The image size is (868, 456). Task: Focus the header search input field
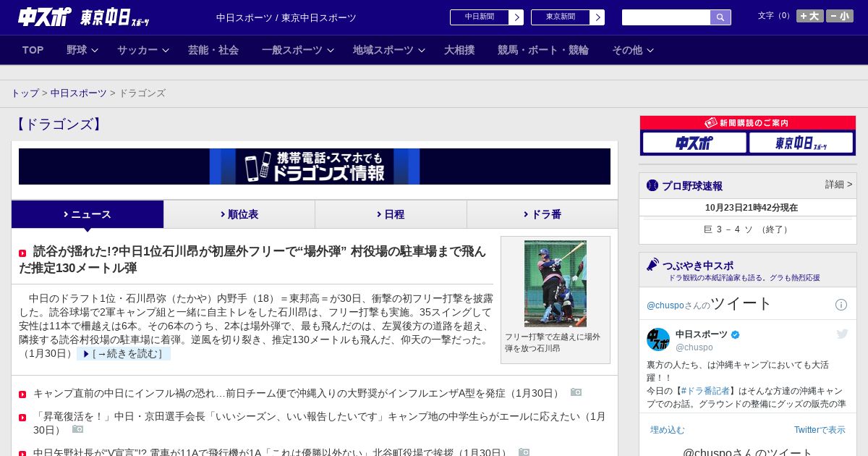(666, 17)
